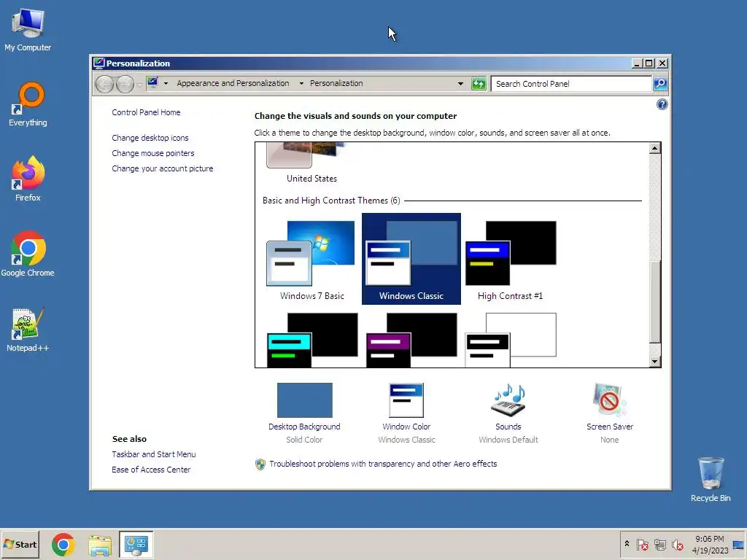The height and width of the screenshot is (560, 747).
Task: Open Control Panel Home link
Action: (x=146, y=112)
